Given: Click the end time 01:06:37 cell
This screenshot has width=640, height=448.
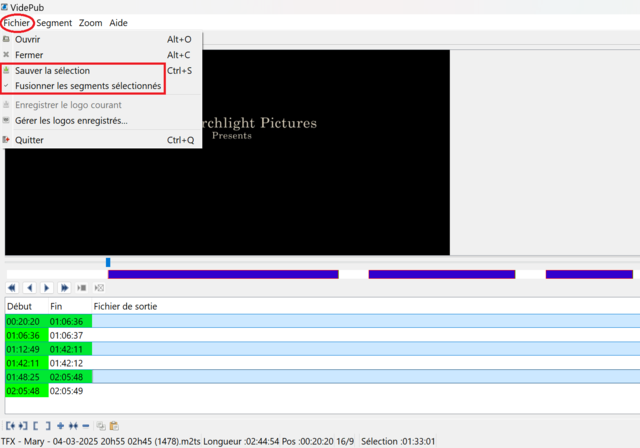Looking at the screenshot, I should coord(70,335).
